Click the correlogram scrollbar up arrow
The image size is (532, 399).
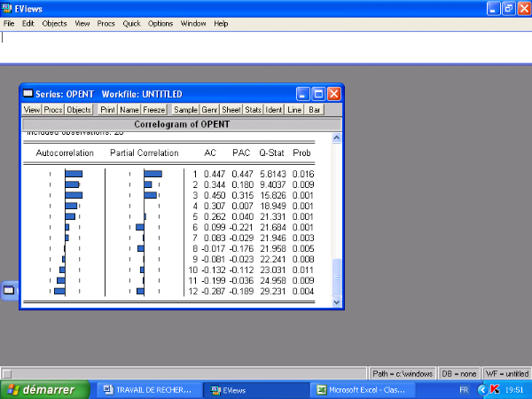coord(336,137)
